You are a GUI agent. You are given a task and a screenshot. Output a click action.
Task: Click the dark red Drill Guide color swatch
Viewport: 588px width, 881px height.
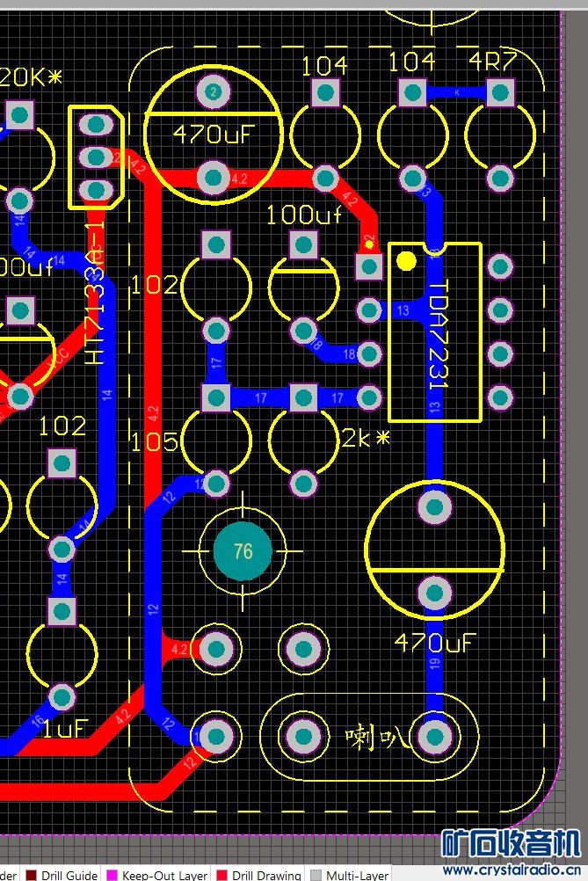tap(31, 875)
